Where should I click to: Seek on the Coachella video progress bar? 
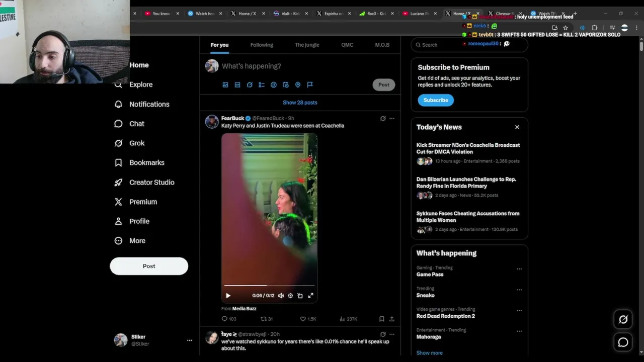269,286
